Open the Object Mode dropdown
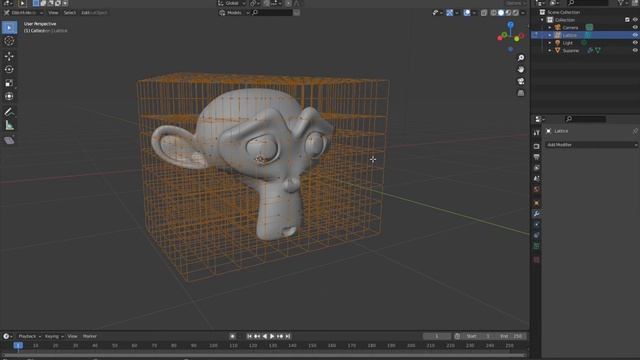The height and width of the screenshot is (360, 640). pos(24,13)
